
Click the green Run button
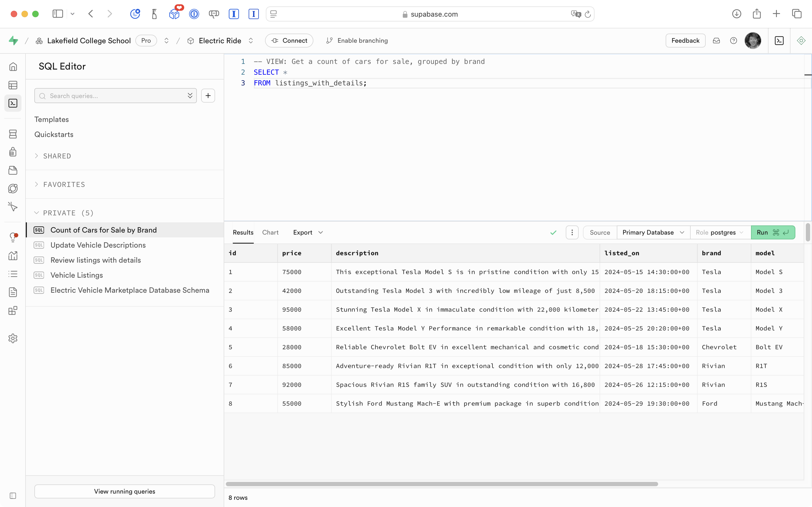pos(773,232)
